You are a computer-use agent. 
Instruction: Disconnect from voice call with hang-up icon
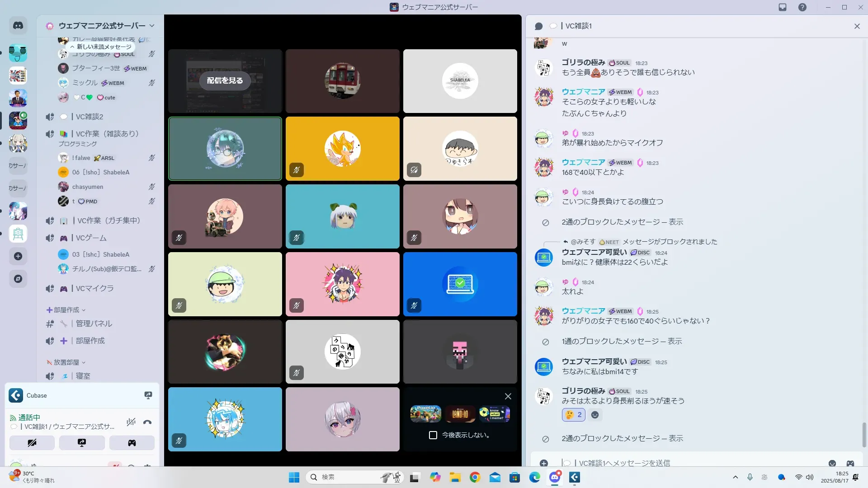pos(147,422)
